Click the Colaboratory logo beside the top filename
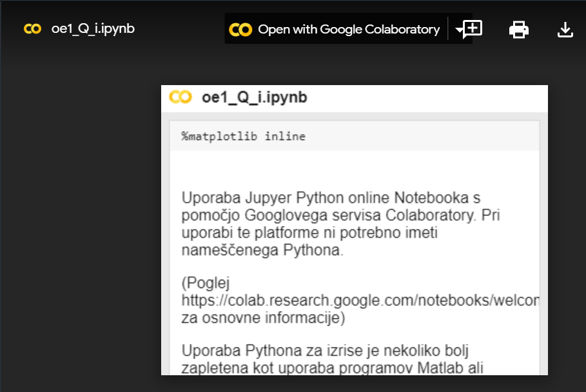 click(32, 29)
